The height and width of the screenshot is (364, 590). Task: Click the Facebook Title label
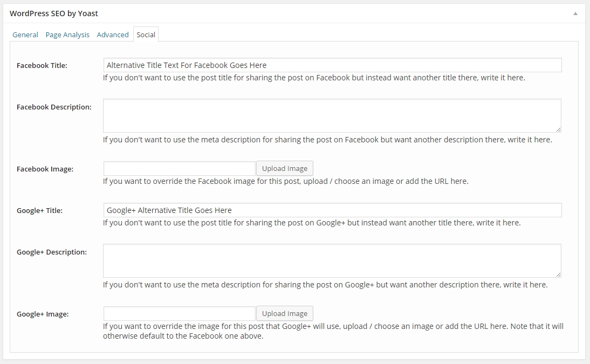[x=42, y=65]
